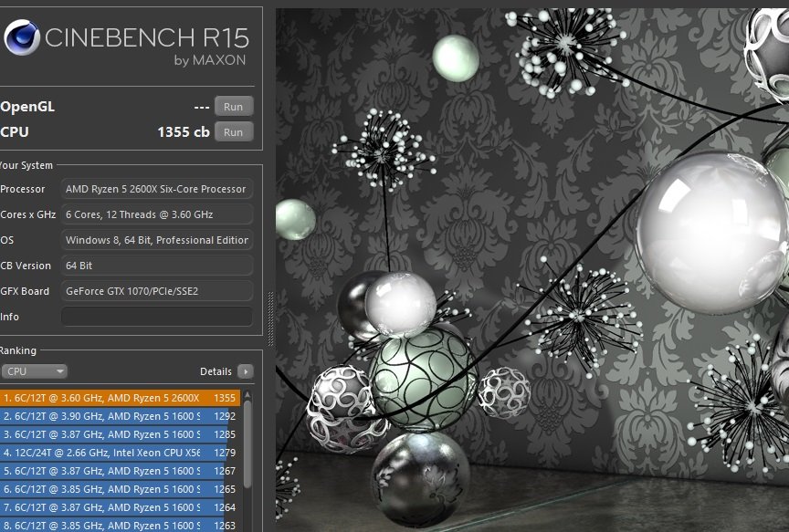Open the CPU ranking dropdown
The width and height of the screenshot is (789, 532).
click(34, 371)
